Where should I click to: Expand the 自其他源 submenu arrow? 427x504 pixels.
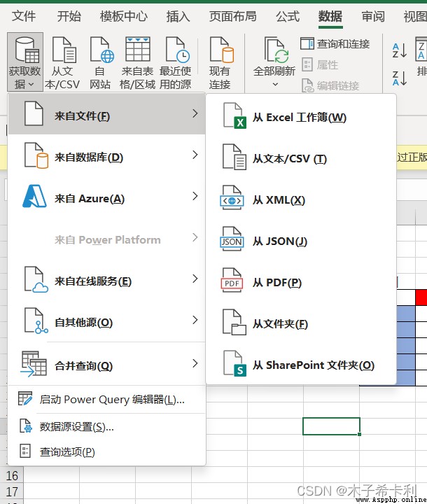(x=195, y=320)
